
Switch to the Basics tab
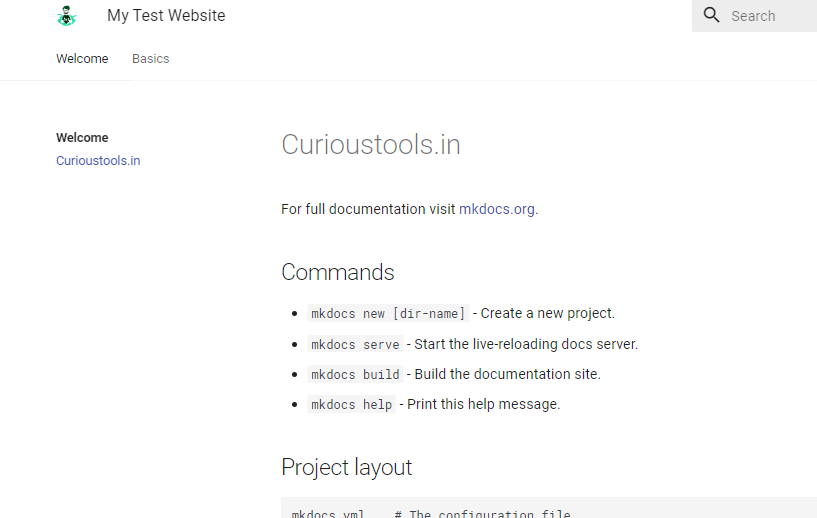(151, 58)
